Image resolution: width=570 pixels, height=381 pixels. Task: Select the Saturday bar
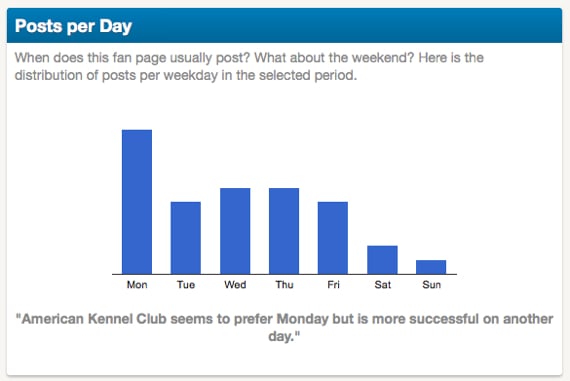click(x=382, y=260)
